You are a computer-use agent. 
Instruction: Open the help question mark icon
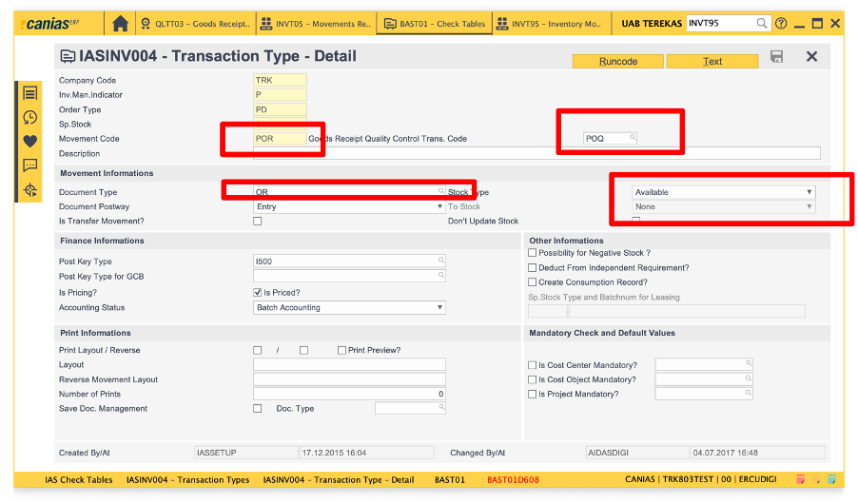(x=781, y=23)
